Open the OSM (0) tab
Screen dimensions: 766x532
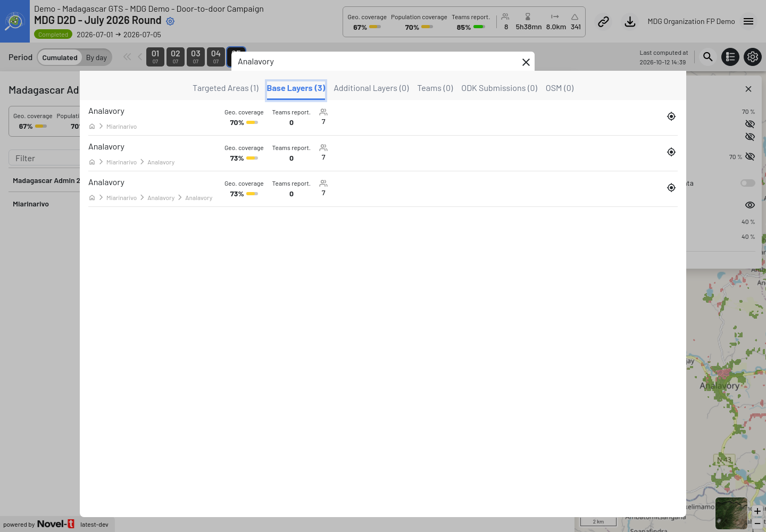560,88
